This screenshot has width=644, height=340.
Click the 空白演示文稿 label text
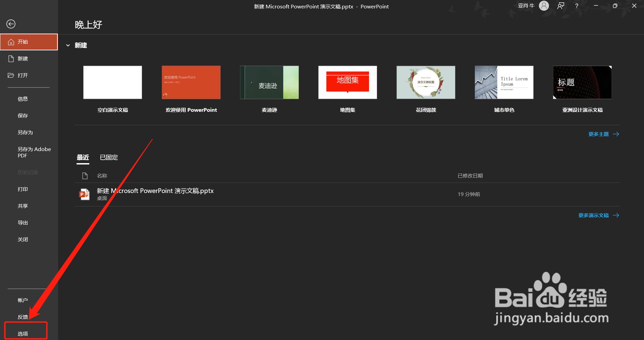[x=112, y=110]
